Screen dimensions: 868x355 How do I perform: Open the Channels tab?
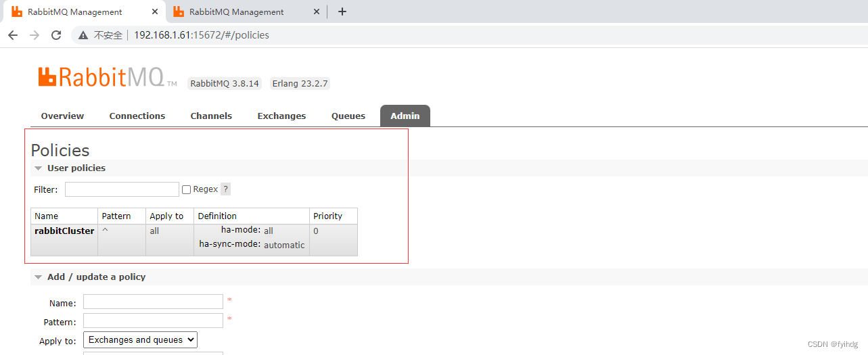[x=211, y=116]
